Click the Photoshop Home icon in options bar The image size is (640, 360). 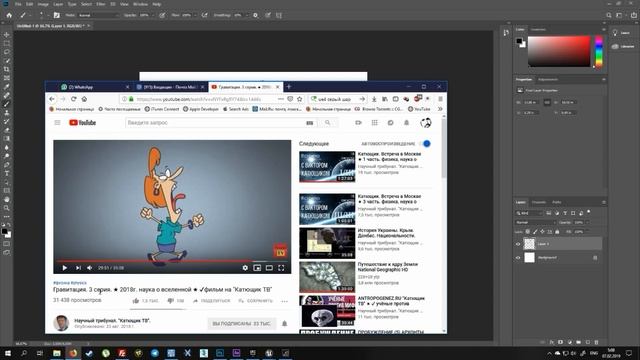[x=9, y=15]
